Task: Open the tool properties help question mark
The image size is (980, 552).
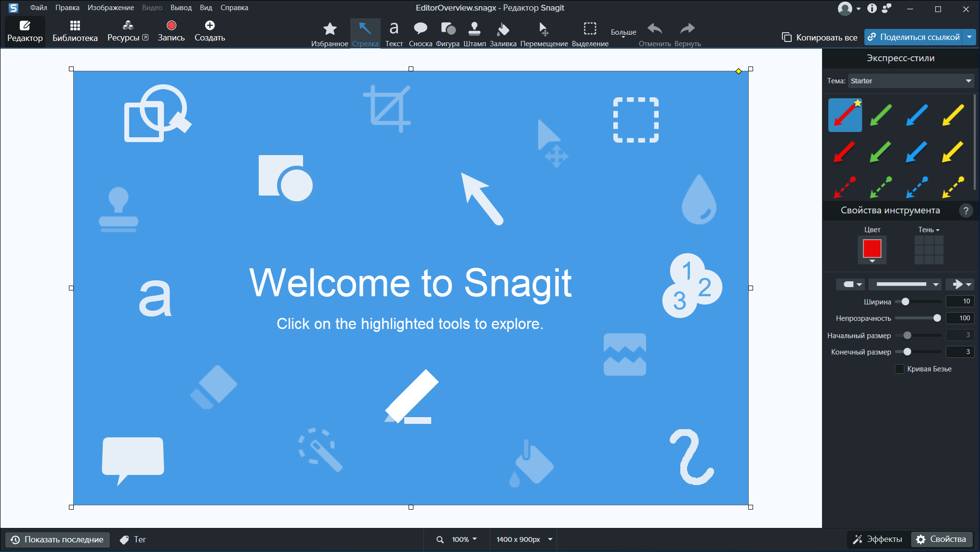Action: click(966, 210)
